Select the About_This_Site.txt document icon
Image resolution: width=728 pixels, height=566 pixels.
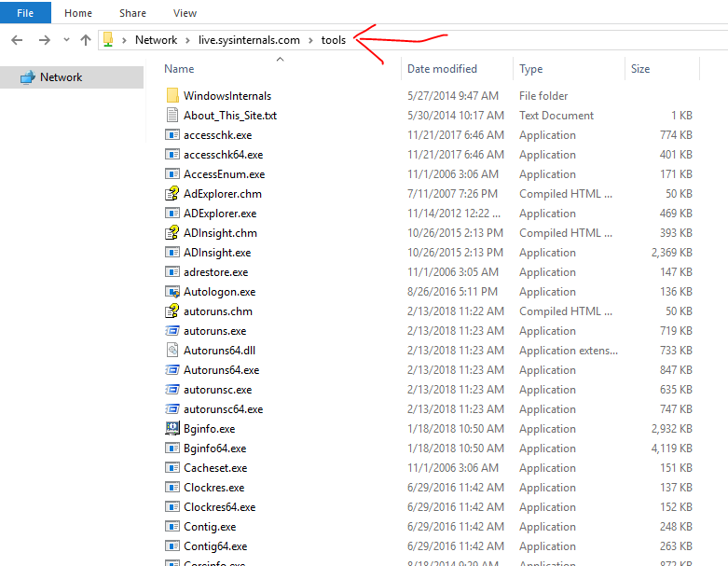click(172, 115)
